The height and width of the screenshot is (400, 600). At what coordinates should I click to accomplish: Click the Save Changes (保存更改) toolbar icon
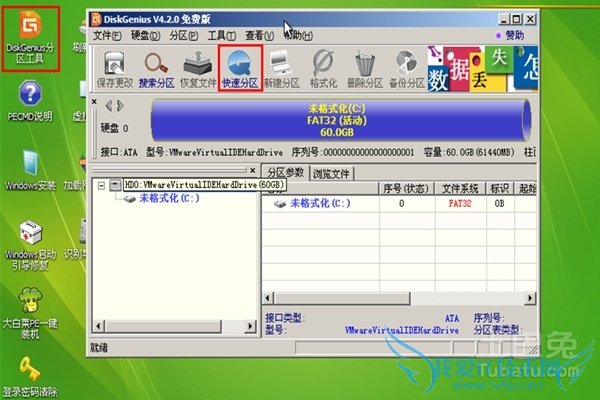pos(114,69)
